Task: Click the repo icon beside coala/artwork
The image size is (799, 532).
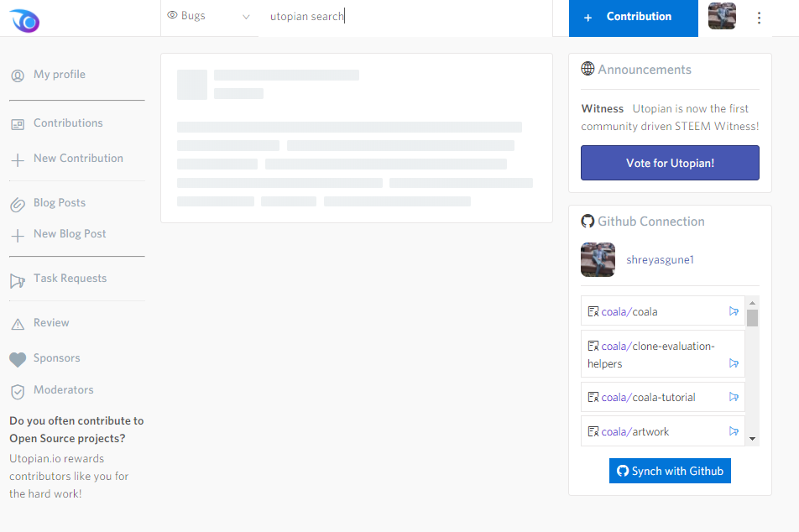Action: [x=593, y=431]
